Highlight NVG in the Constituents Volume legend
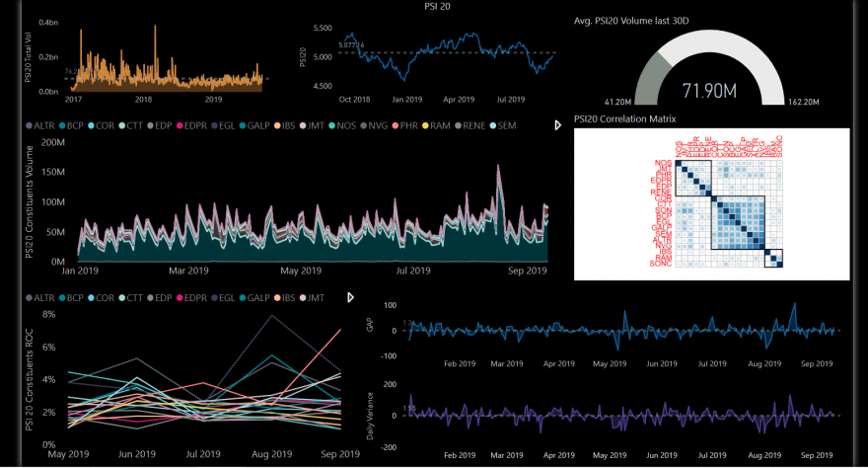 coord(374,125)
